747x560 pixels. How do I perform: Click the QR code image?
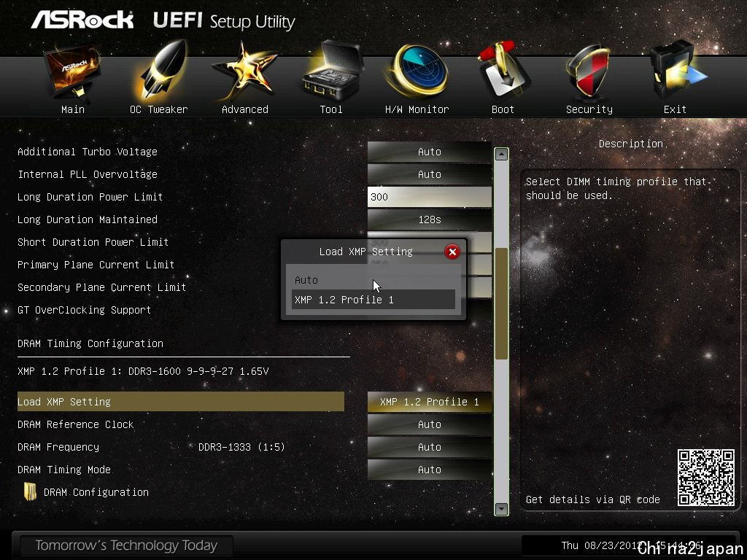click(x=706, y=477)
